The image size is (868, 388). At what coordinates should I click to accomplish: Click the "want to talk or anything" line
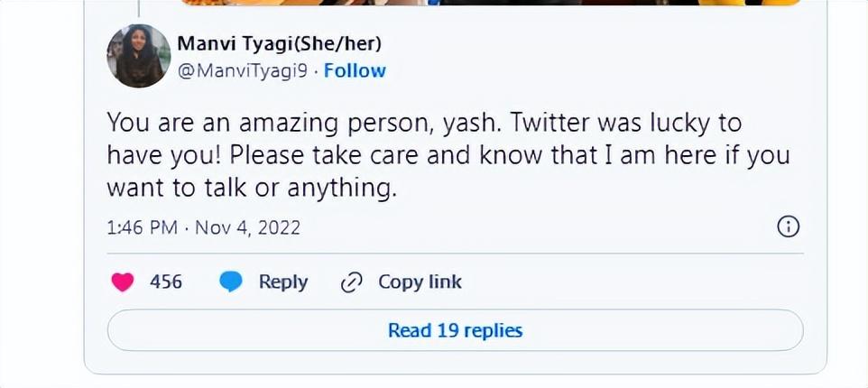click(252, 188)
